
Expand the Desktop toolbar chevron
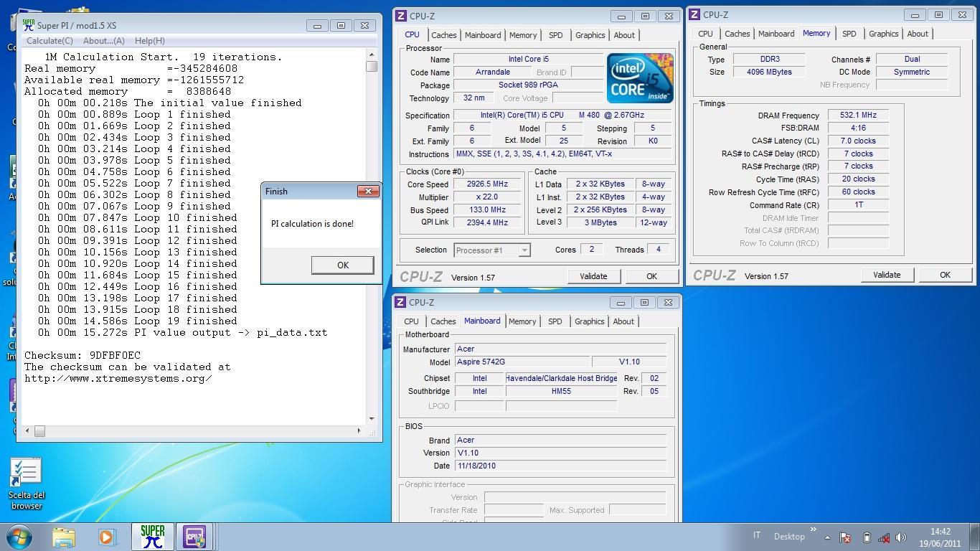(813, 530)
